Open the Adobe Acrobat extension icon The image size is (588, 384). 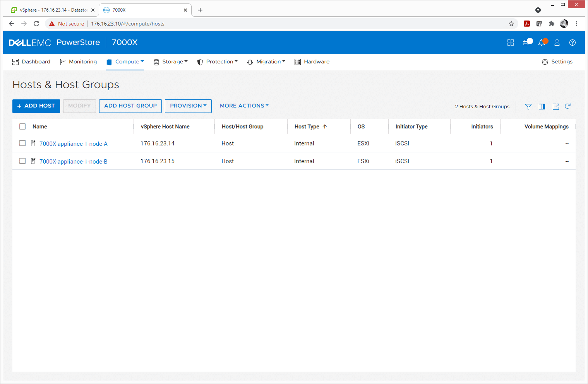pos(527,24)
